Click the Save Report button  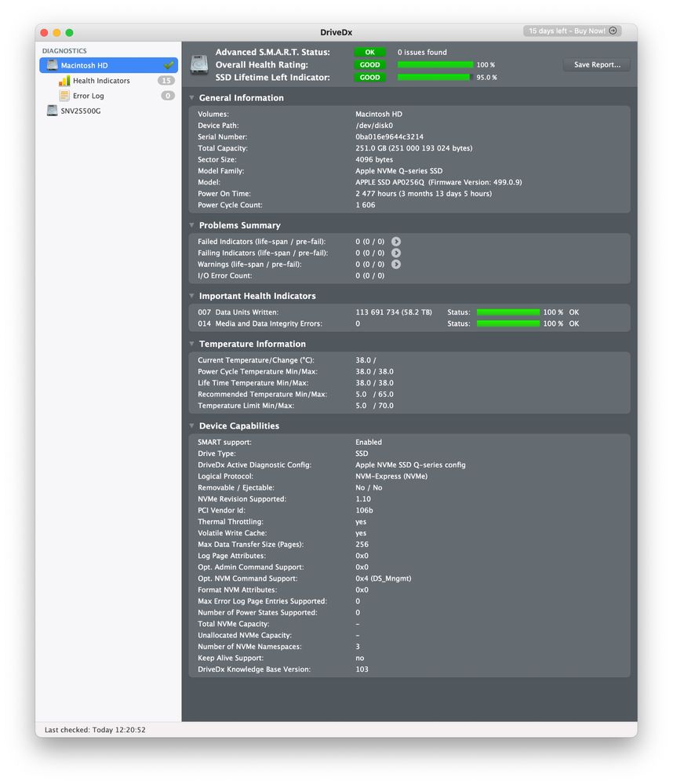tap(597, 64)
